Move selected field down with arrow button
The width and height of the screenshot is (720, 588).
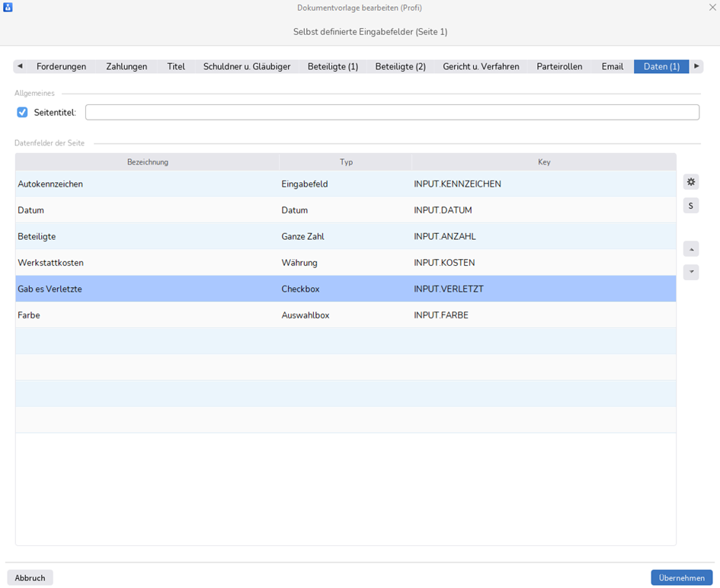(690, 272)
